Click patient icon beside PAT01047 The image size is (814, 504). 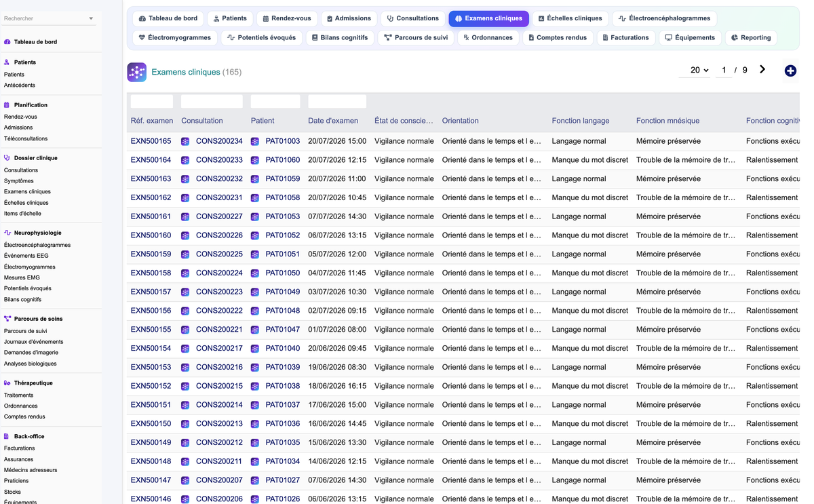[255, 330]
